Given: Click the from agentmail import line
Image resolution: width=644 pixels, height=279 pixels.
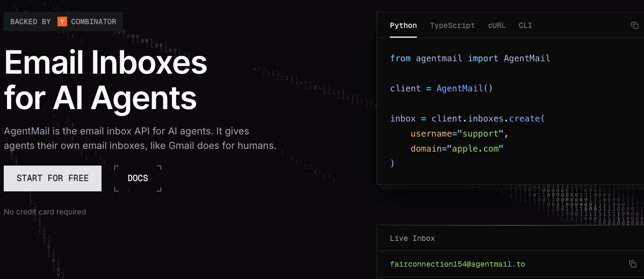Looking at the screenshot, I should [470, 58].
